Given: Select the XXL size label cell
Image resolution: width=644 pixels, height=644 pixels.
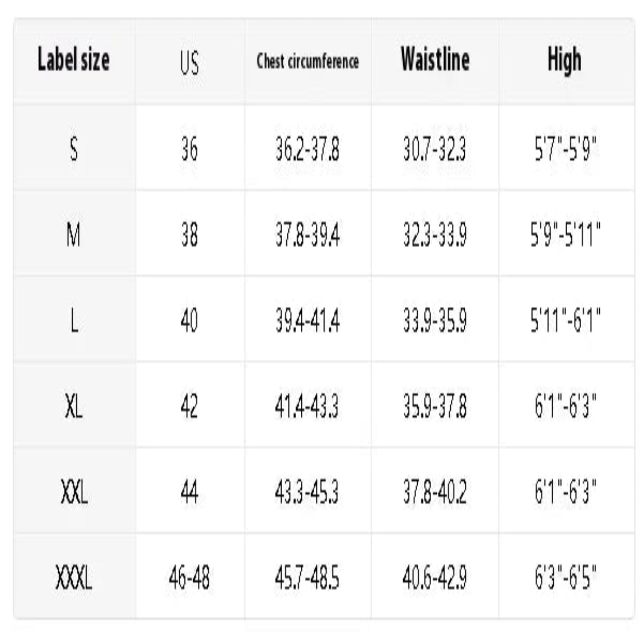Looking at the screenshot, I should pyautogui.click(x=74, y=492).
